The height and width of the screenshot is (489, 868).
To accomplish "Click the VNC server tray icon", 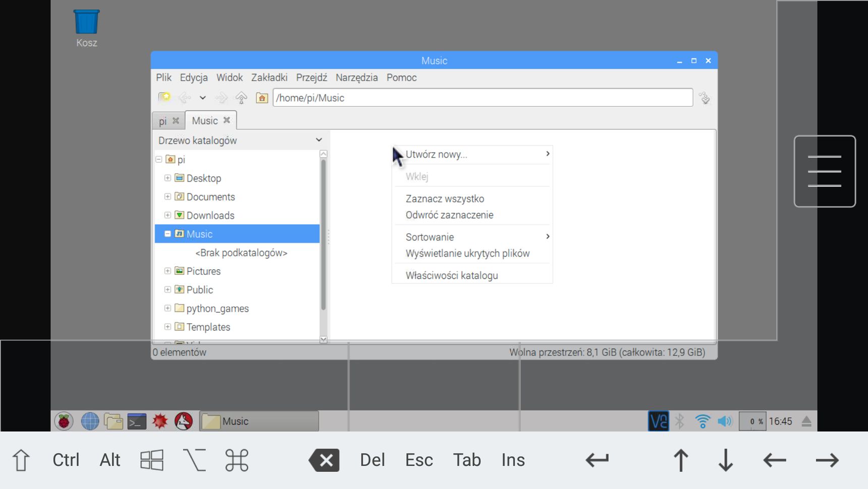I will pos(658,421).
